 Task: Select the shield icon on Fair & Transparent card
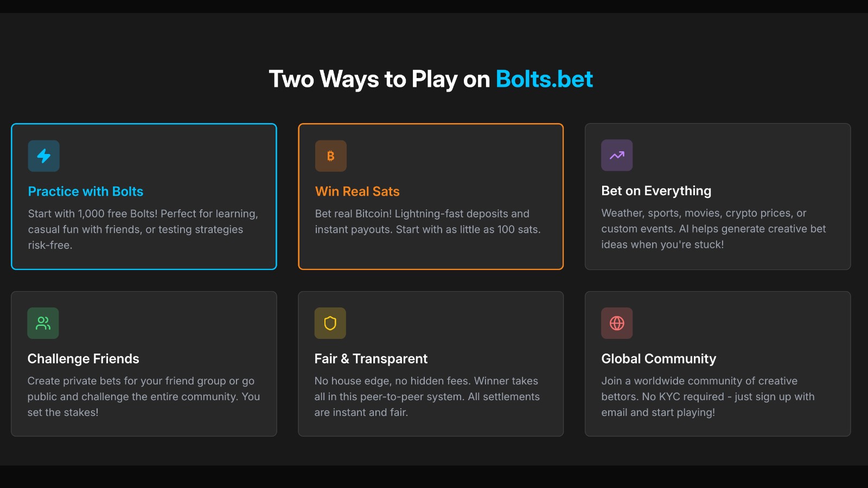[x=330, y=323]
